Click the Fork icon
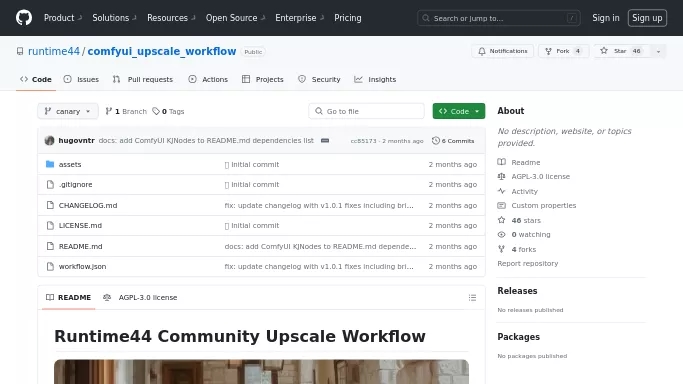The image size is (683, 384). pos(548,51)
